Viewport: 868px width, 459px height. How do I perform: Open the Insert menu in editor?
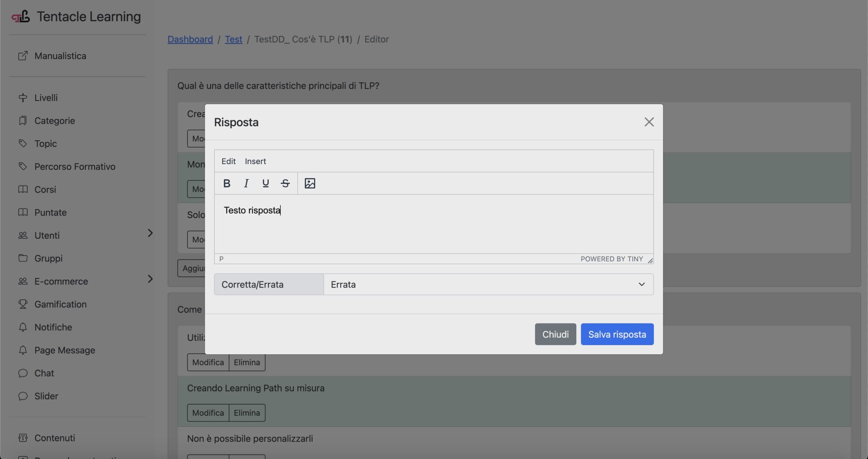255,161
